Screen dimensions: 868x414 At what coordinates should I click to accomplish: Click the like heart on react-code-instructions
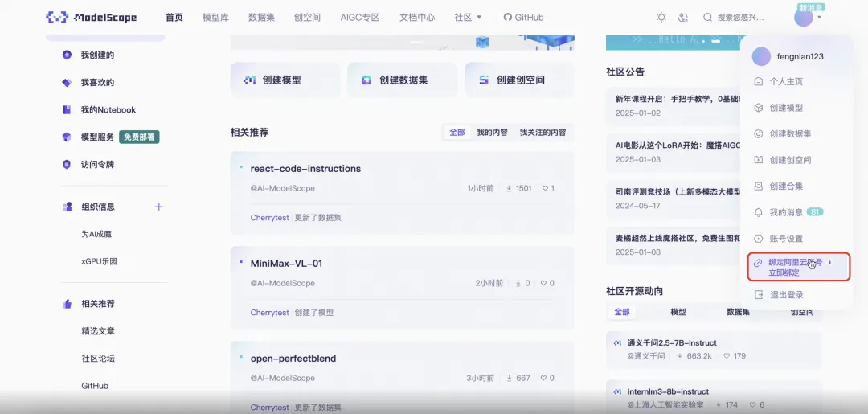click(545, 188)
